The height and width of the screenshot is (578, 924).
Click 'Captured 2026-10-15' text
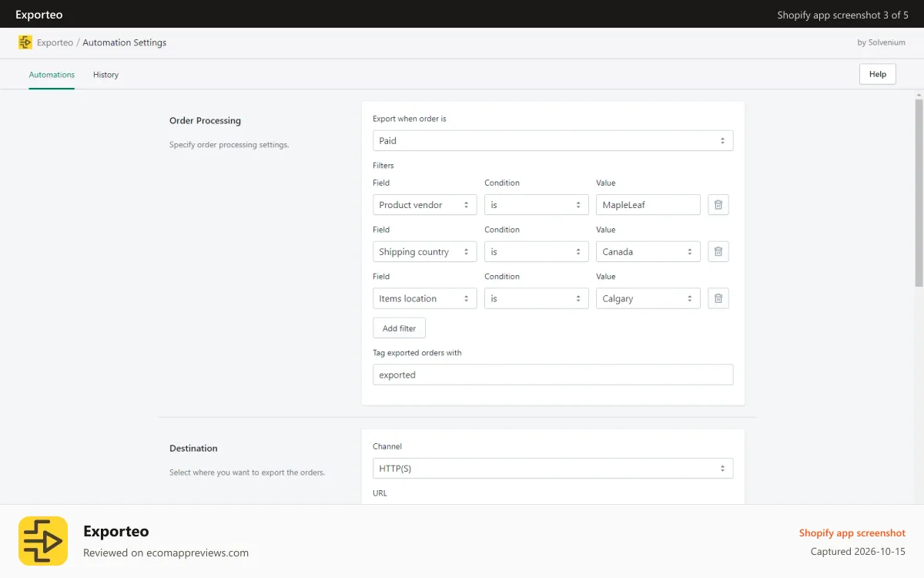coord(858,552)
